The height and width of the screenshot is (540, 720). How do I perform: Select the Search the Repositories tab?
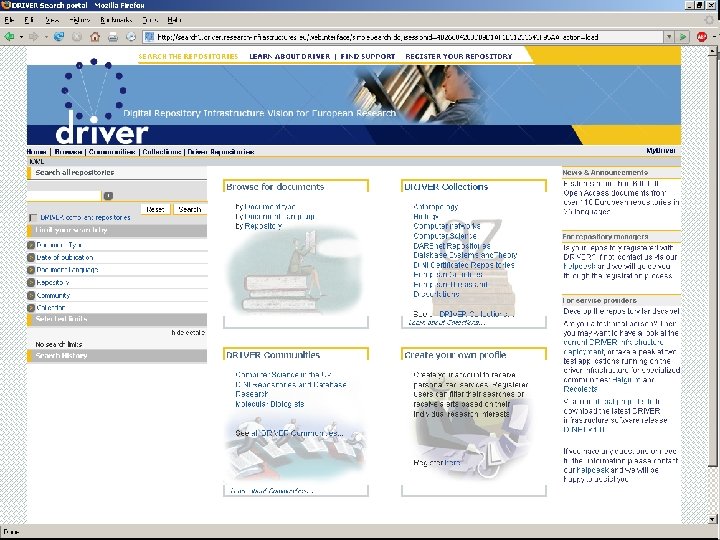[188, 56]
